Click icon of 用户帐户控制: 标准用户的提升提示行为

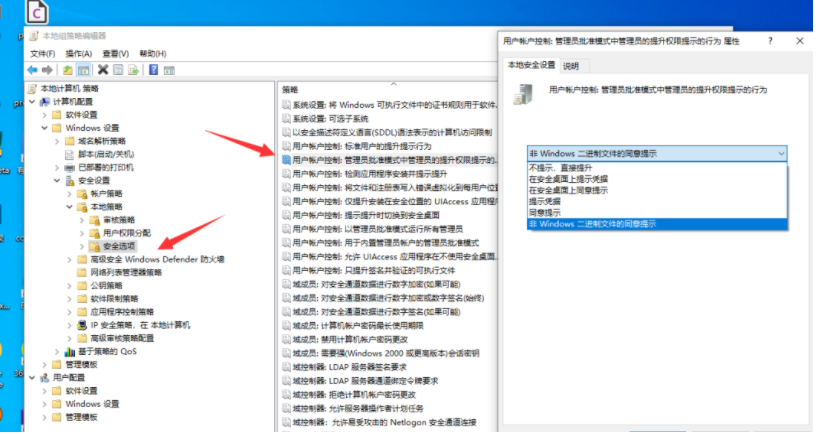point(286,146)
